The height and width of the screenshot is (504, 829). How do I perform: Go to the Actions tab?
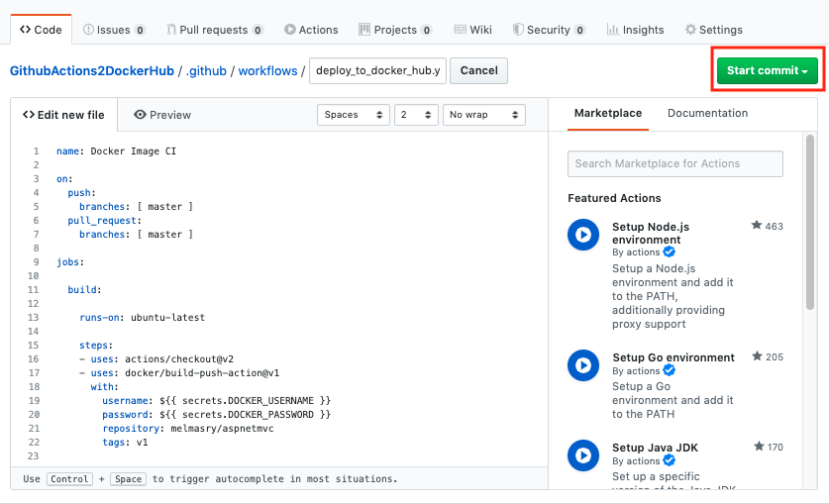[311, 30]
